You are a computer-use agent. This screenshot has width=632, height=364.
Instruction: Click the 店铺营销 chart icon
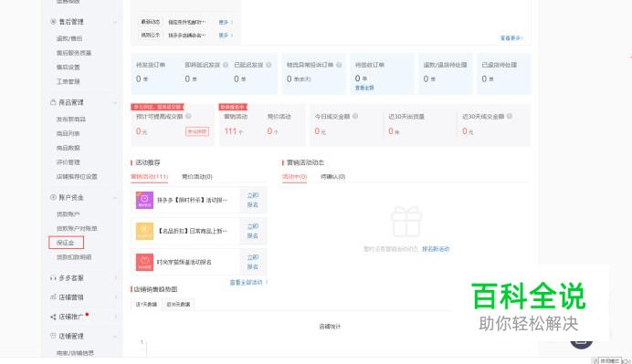[x=53, y=297]
